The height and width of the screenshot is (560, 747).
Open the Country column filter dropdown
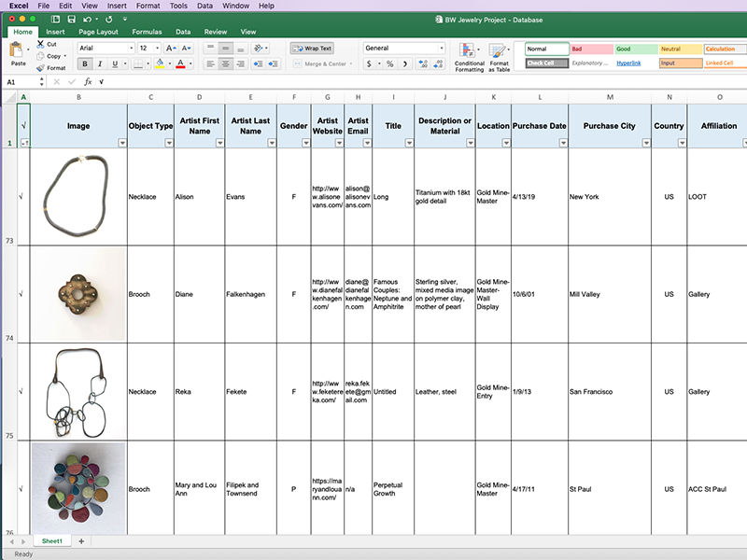(683, 143)
